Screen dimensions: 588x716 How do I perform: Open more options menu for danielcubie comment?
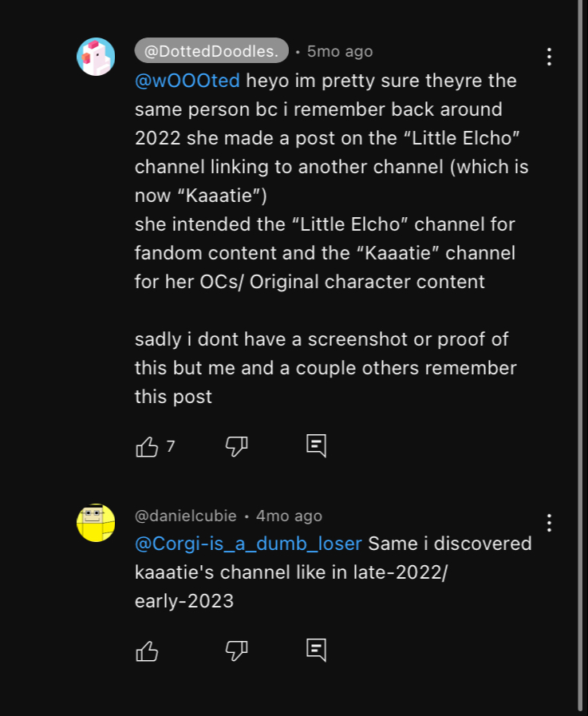[x=549, y=523]
